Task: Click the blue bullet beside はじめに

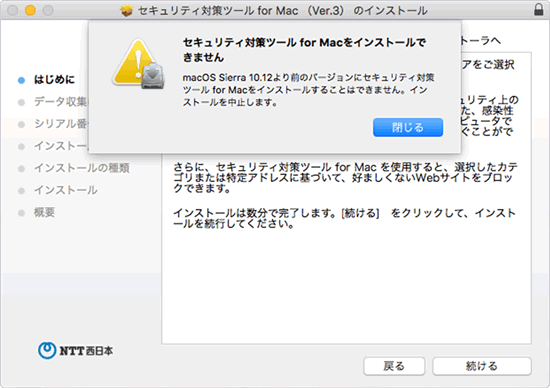Action: coord(21,80)
